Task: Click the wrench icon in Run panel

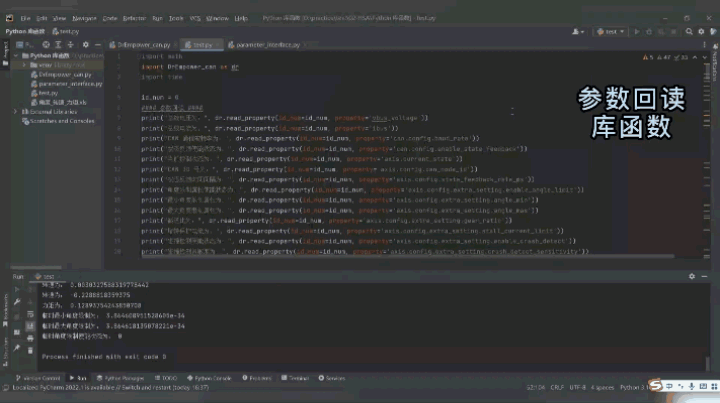Action: [x=17, y=302]
